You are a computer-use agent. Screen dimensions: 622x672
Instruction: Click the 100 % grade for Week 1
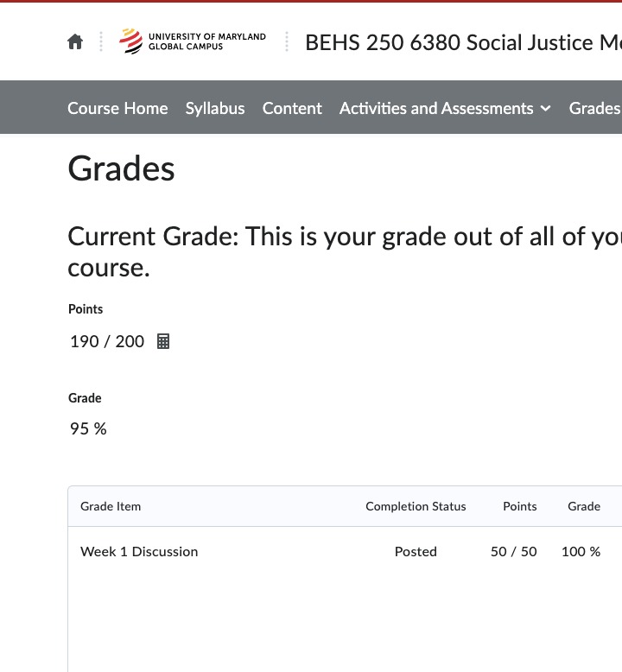coord(581,551)
